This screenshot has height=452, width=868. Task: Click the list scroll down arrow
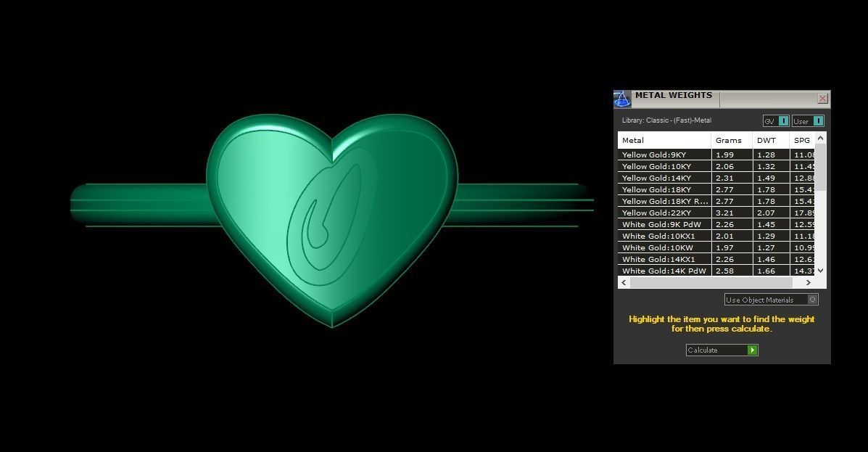[820, 271]
